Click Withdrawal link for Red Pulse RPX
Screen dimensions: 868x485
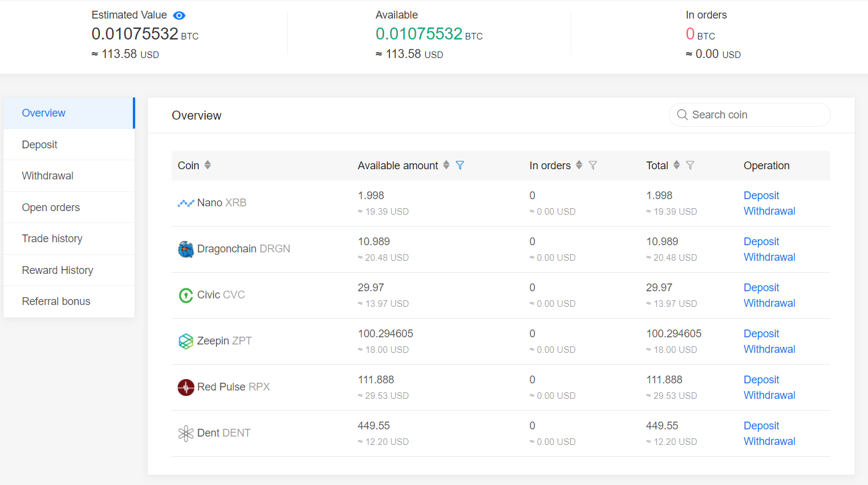point(769,395)
